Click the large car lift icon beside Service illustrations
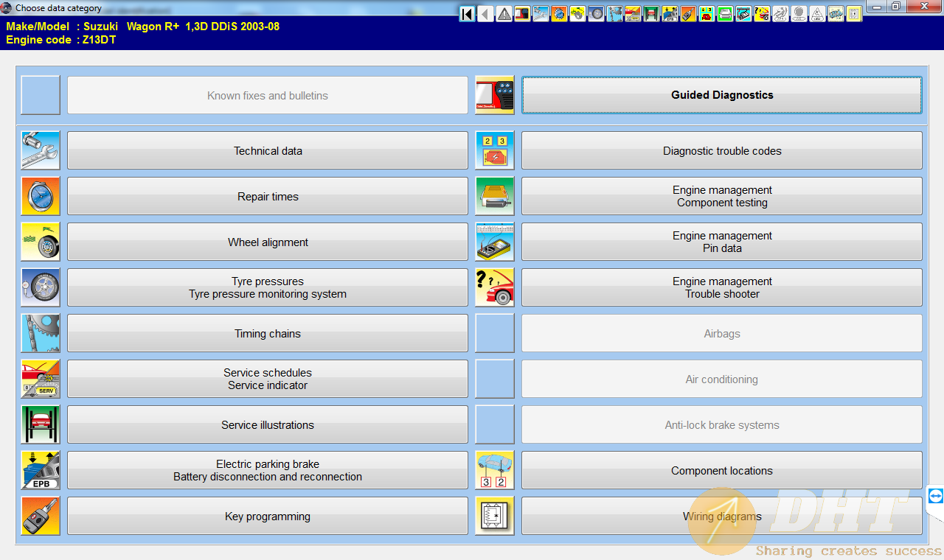This screenshot has height=560, width=944. [x=41, y=424]
